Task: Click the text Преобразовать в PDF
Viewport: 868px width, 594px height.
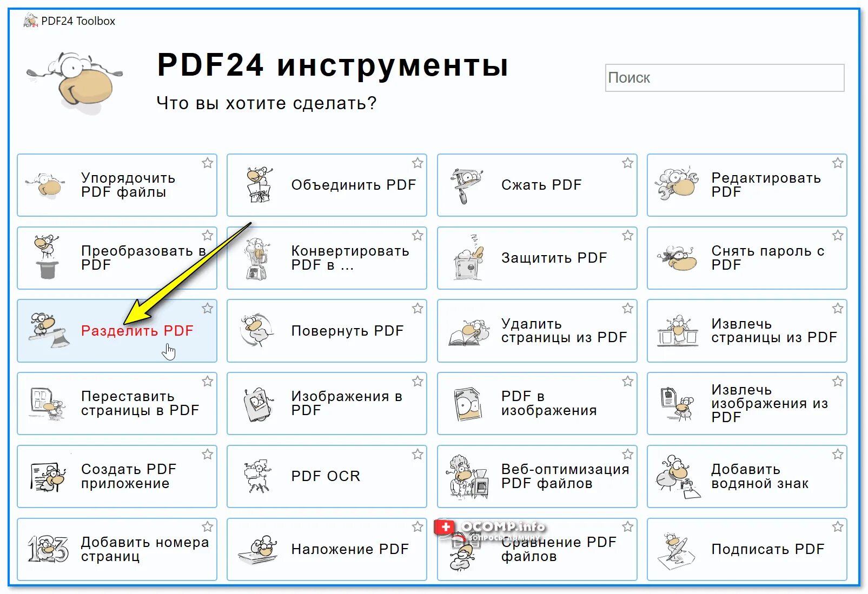Action: [x=143, y=258]
